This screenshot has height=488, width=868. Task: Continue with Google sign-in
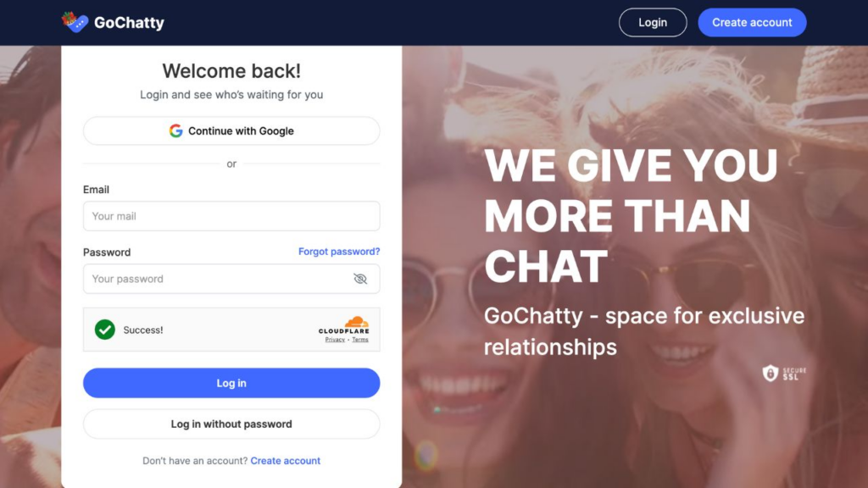point(231,131)
